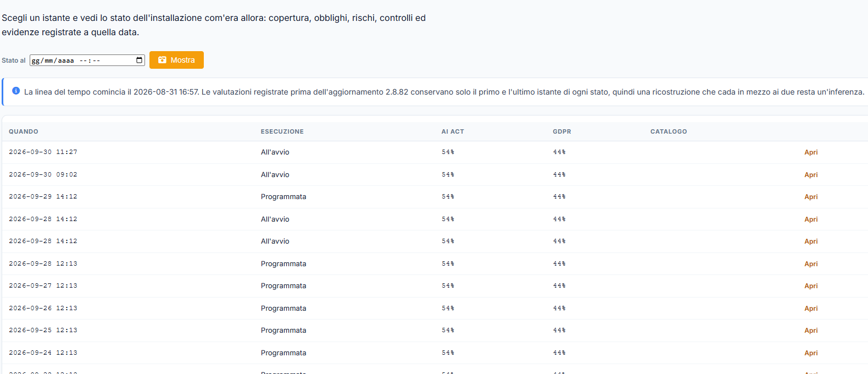Viewport: 868px width, 374px height.
Task: Select the timestamp 2026-09-30 11:27
Action: [43, 152]
